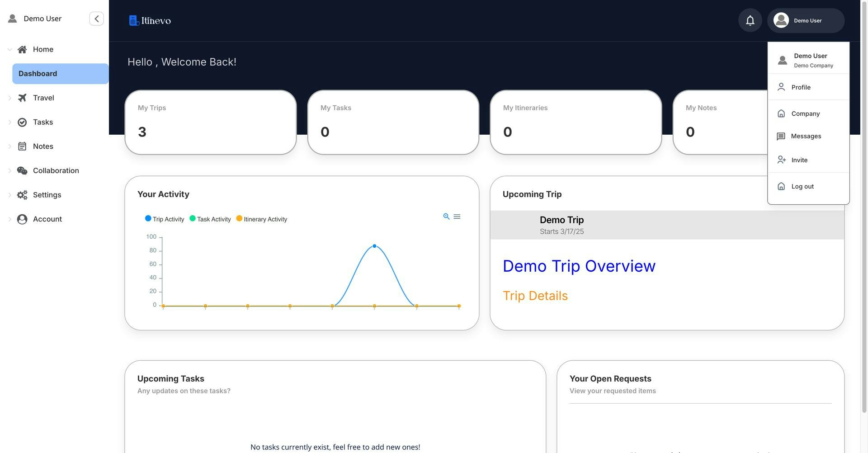Viewport: 868px width, 453px height.
Task: Expand the Notes section chevron
Action: tap(9, 146)
